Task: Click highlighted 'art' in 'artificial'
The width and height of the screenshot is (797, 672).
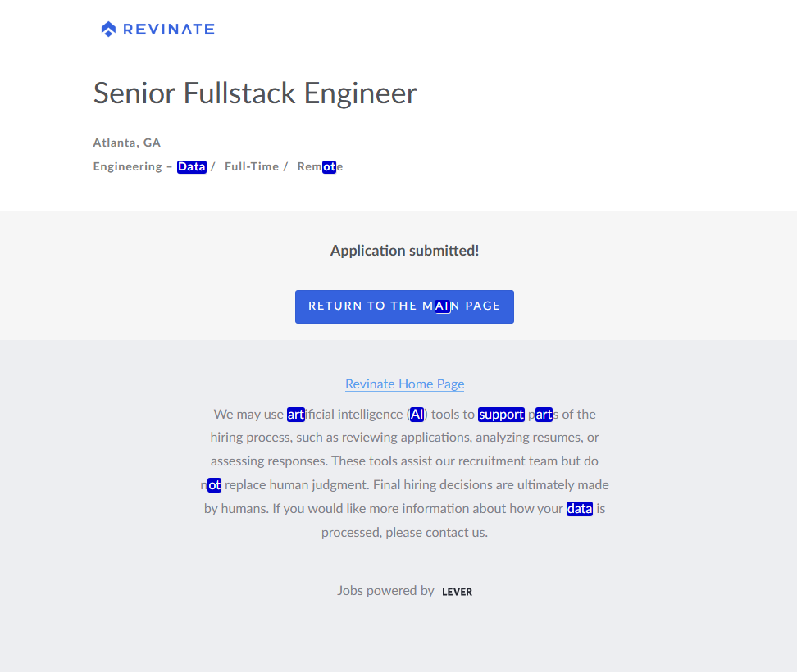Action: [295, 415]
